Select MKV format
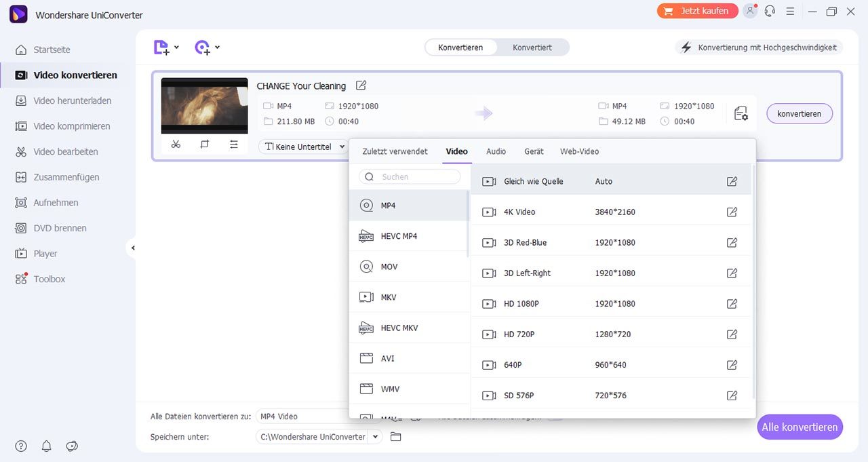The width and height of the screenshot is (868, 462). pyautogui.click(x=408, y=297)
